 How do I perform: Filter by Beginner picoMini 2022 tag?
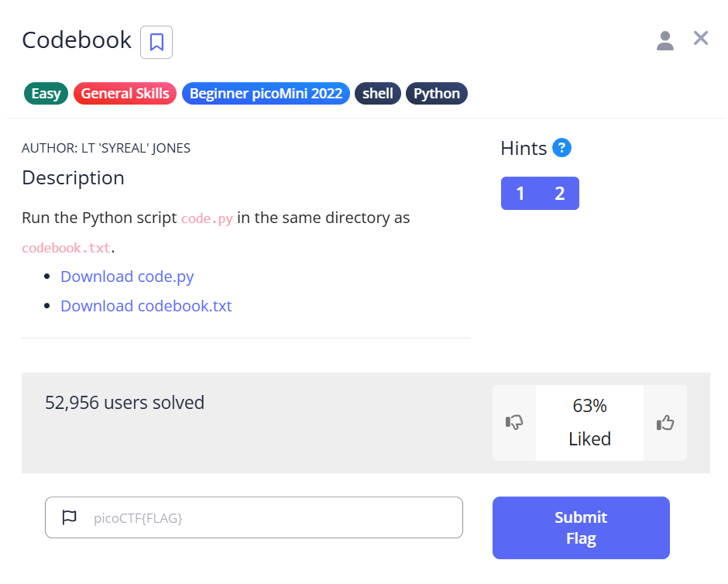tap(266, 94)
